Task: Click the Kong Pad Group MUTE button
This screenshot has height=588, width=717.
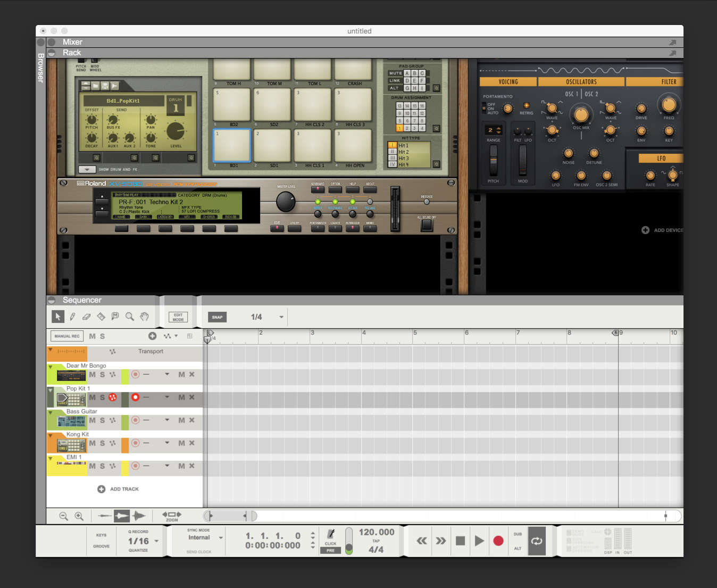Action: pos(395,73)
